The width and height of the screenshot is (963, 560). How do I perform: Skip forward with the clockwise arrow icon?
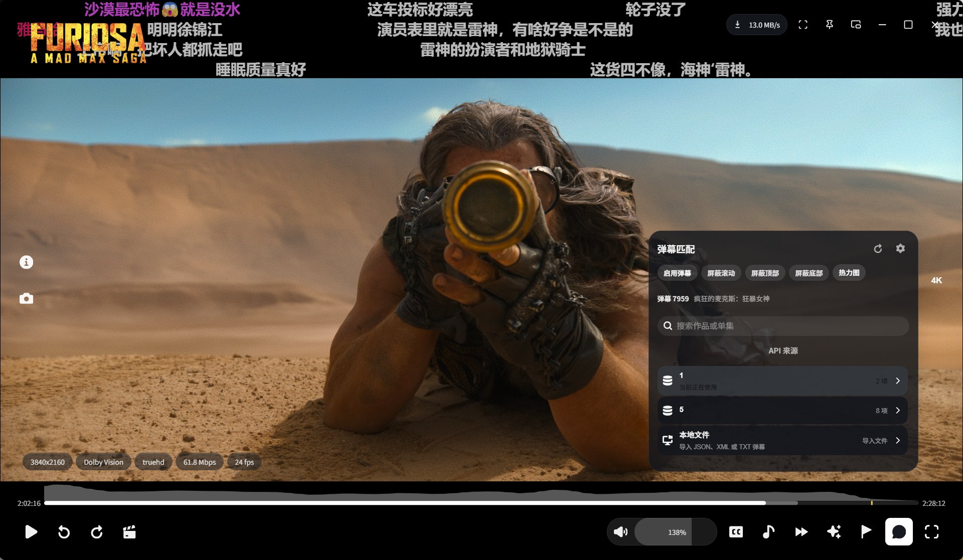click(97, 532)
